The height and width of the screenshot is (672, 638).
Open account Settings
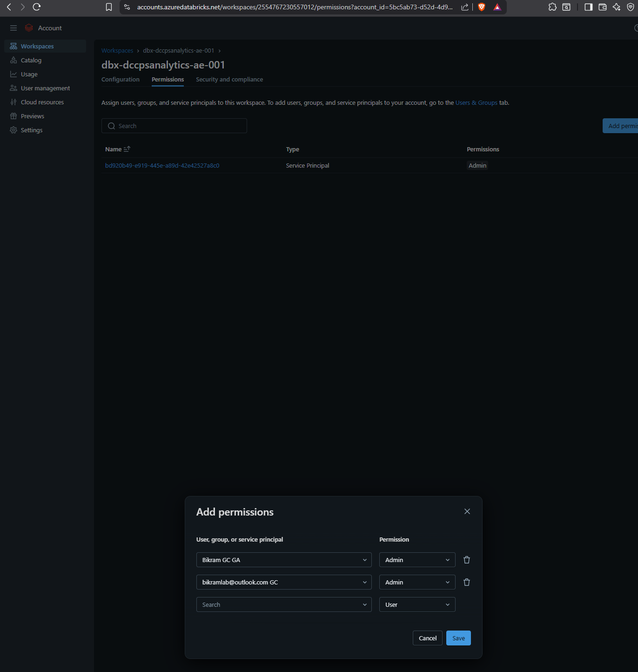coord(31,130)
